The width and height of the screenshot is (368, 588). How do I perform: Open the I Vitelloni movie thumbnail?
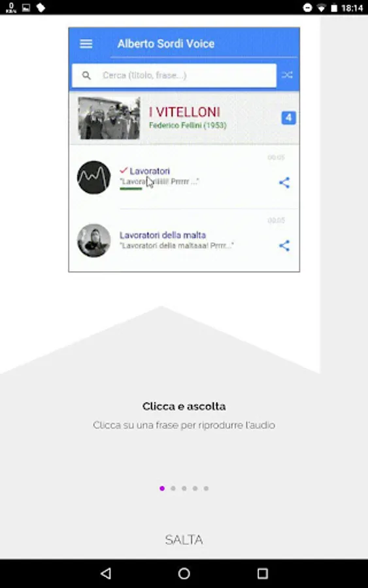[x=109, y=118]
